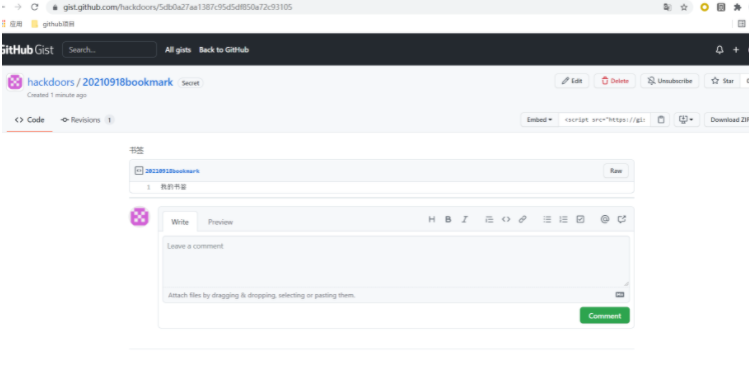This screenshot has width=749, height=366.
Task: Bookmark this page with the star icon
Action: pos(684,7)
